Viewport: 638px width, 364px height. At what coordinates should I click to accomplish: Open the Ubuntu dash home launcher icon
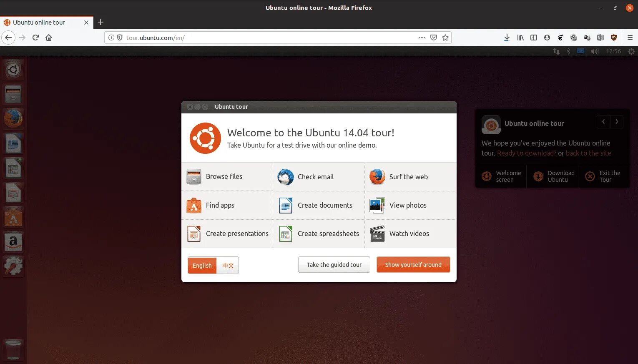(x=13, y=70)
